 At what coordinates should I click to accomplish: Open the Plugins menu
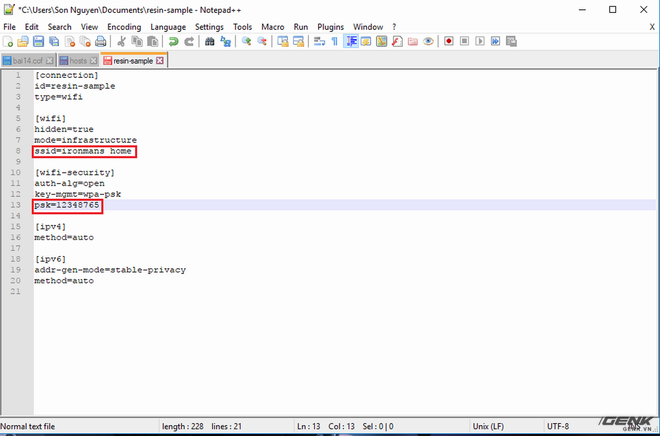coord(330,27)
